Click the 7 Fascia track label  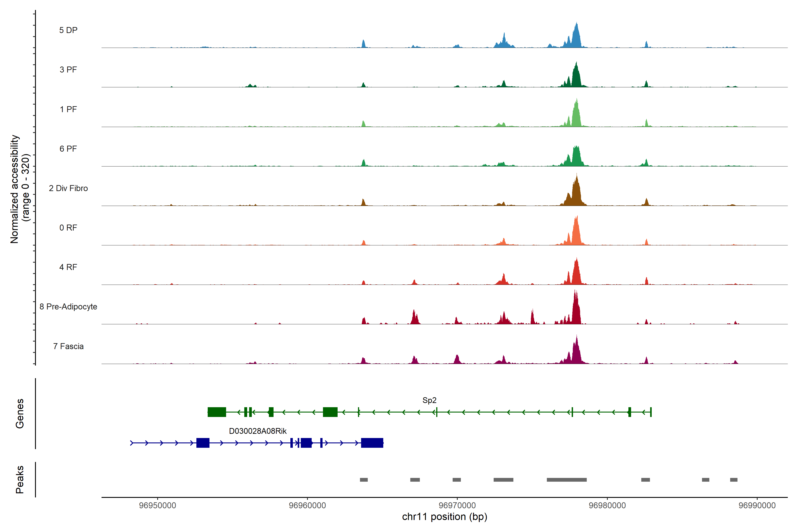click(x=68, y=346)
